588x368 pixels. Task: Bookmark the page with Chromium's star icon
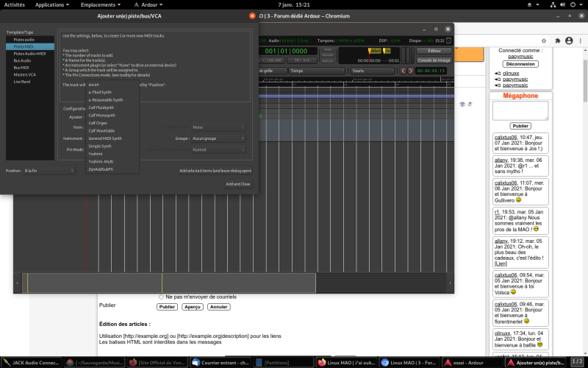point(544,40)
